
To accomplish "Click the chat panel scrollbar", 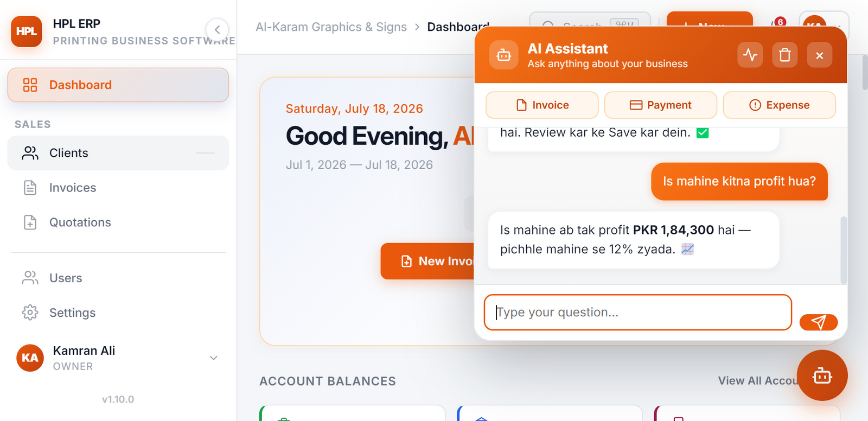I will [843, 250].
